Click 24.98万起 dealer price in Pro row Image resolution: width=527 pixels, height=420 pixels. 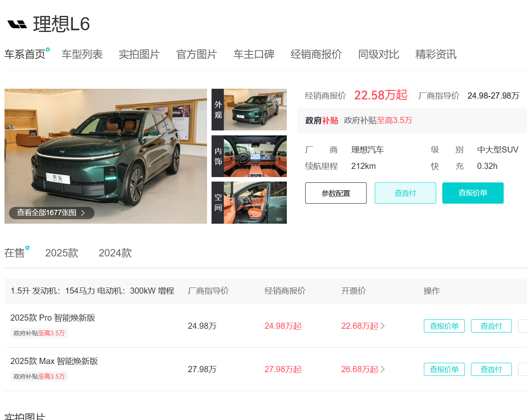[x=283, y=326]
